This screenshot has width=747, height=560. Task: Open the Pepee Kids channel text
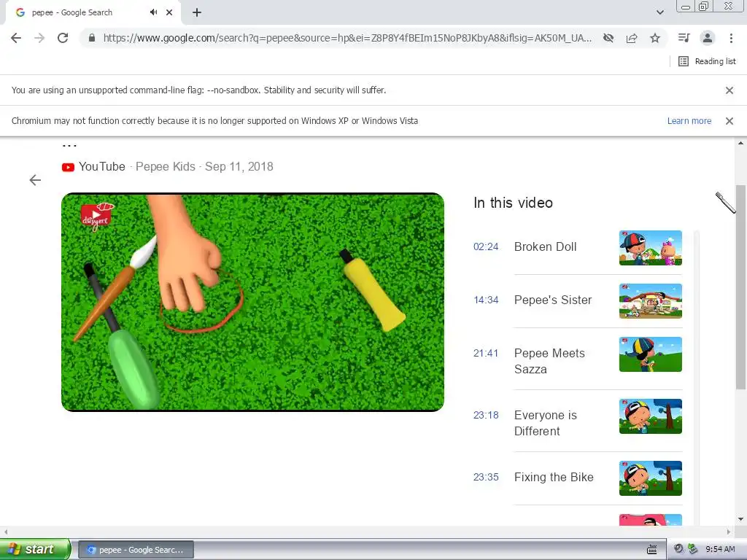pyautogui.click(x=166, y=167)
